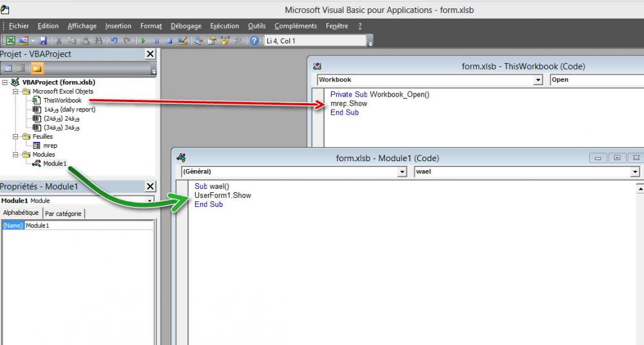644x345 pixels.
Task: Open the Module1 Module object dropdown
Action: [x=149, y=201]
